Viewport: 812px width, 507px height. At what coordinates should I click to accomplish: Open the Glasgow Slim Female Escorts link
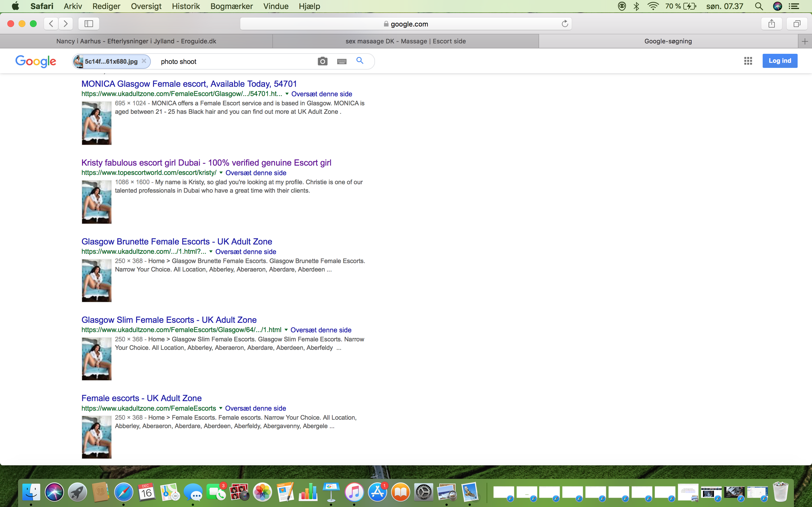169,320
